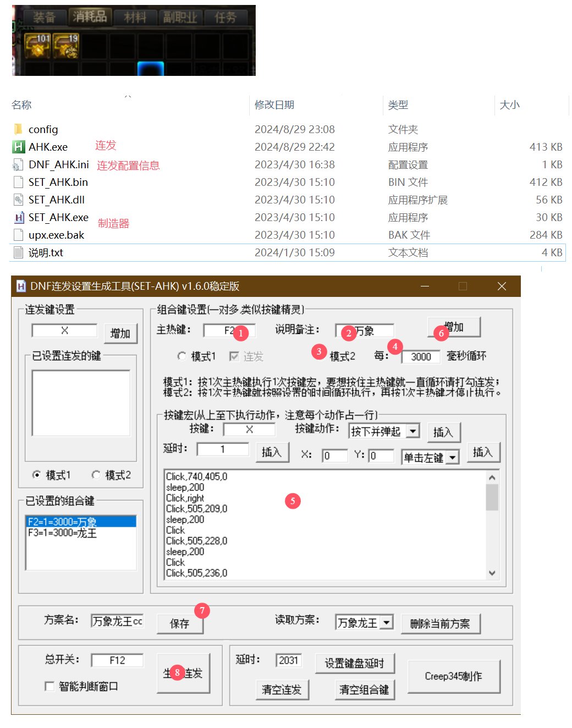Select 模式2 radio under 连发键设置
This screenshot has height=728, width=572.
[x=96, y=475]
